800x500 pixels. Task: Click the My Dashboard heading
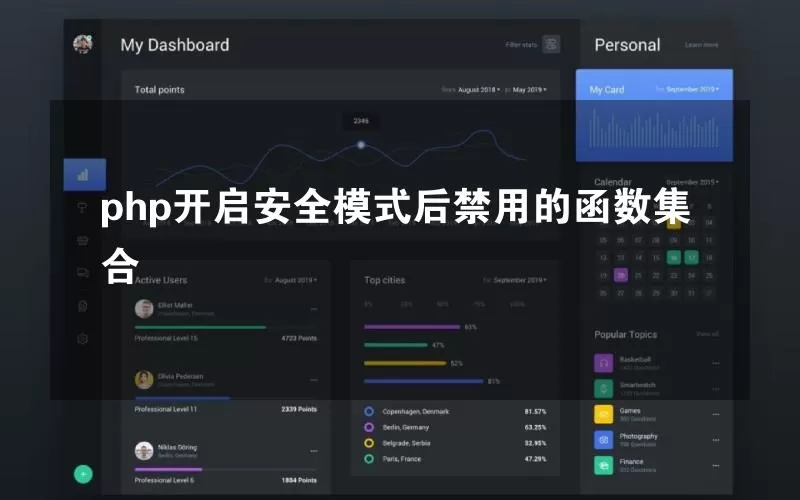pos(174,45)
